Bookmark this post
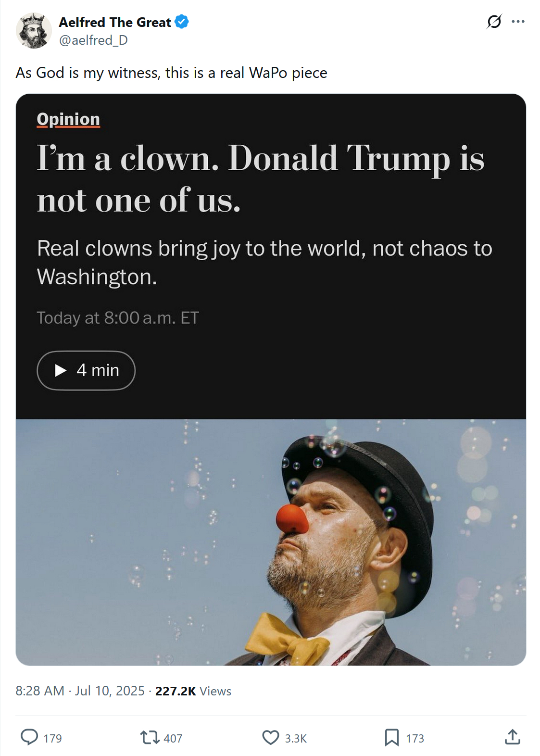This screenshot has height=756, width=540. click(x=391, y=737)
